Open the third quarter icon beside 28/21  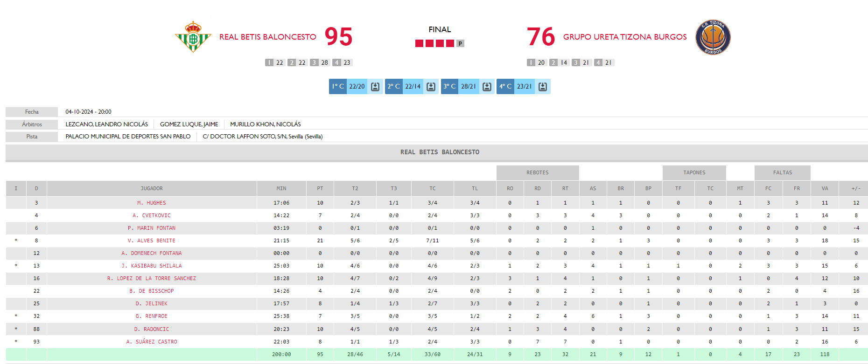pyautogui.click(x=487, y=87)
